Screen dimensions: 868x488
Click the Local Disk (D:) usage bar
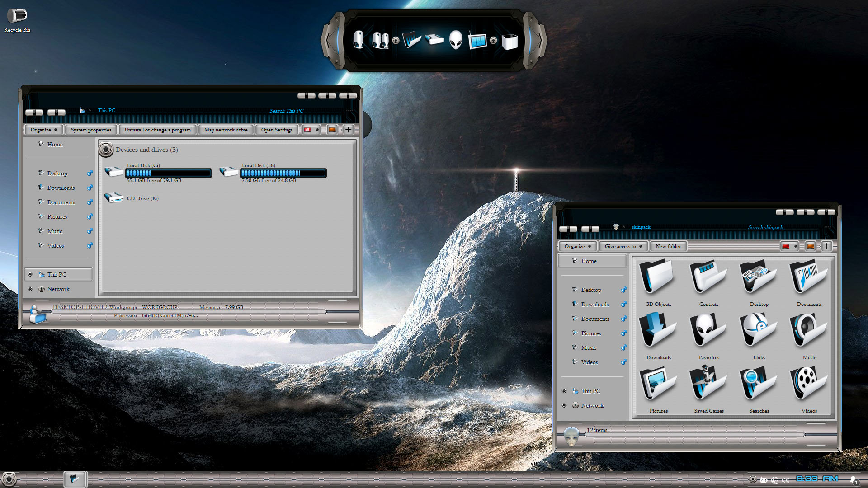pos(283,173)
